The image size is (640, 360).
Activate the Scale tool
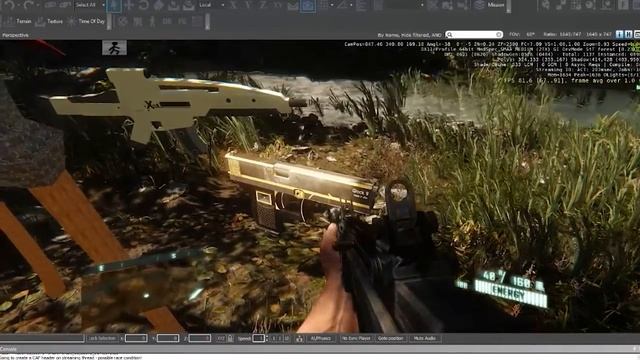(159, 5)
